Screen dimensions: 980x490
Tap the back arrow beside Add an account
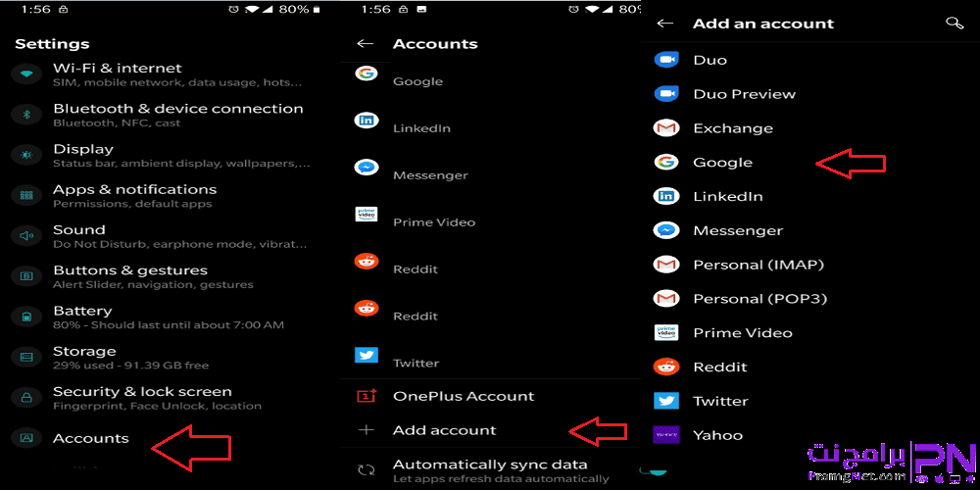click(x=665, y=24)
